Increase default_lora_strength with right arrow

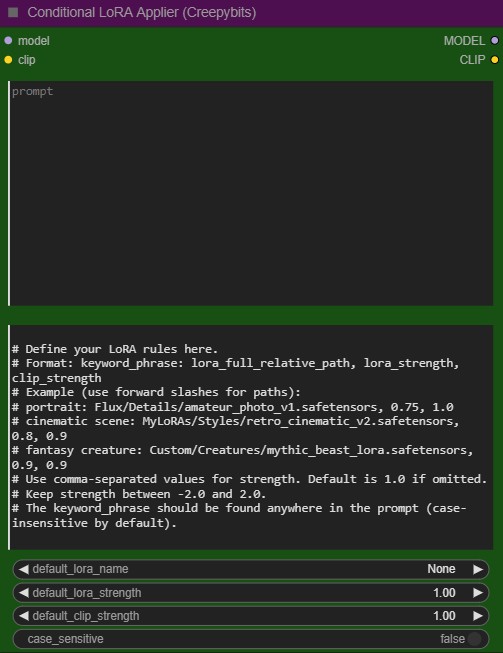pos(478,593)
